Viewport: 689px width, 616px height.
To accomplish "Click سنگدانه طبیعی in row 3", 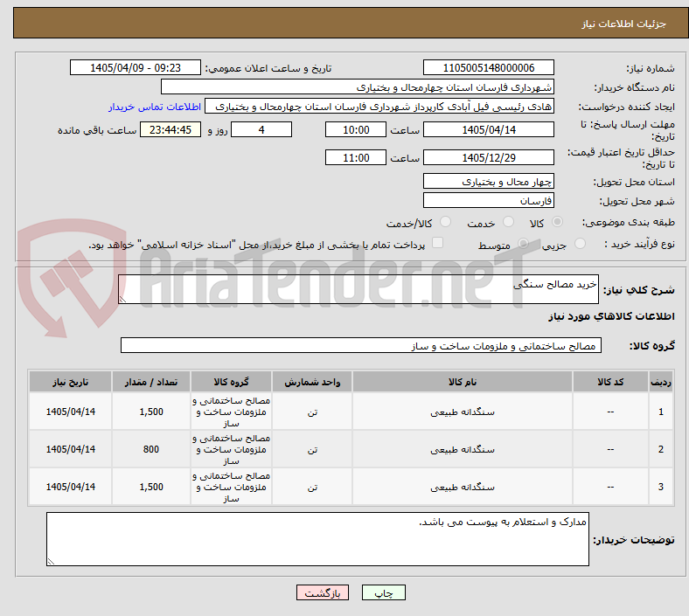I will [x=463, y=487].
